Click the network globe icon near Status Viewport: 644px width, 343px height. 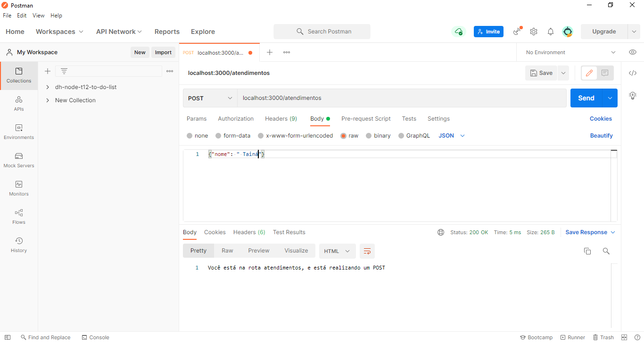pos(441,232)
